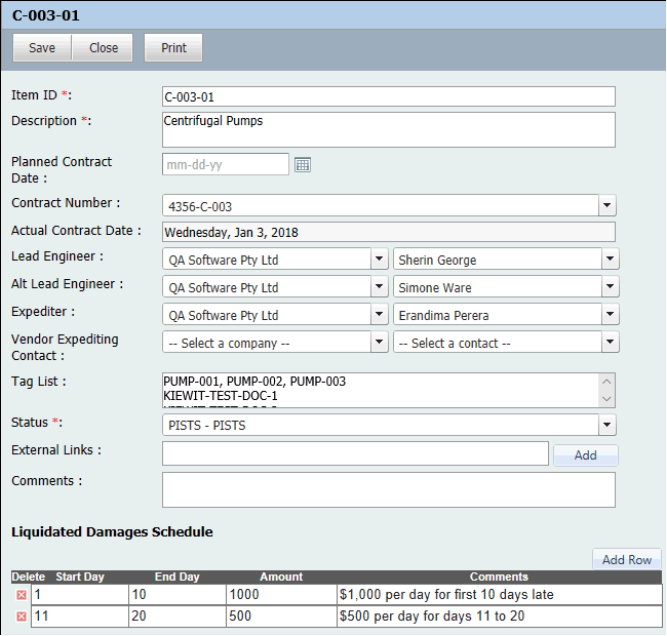667x636 pixels.
Task: Click Add Row in damages schedule
Action: 626,560
